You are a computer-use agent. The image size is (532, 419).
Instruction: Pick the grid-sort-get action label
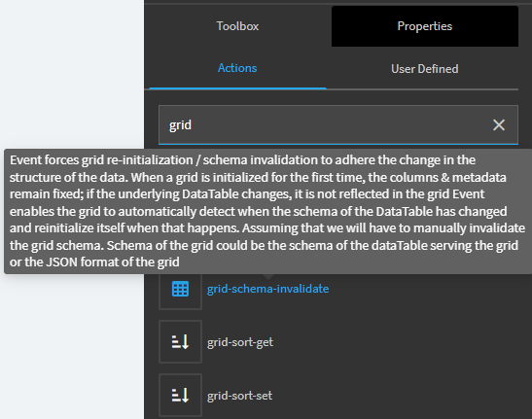point(240,342)
